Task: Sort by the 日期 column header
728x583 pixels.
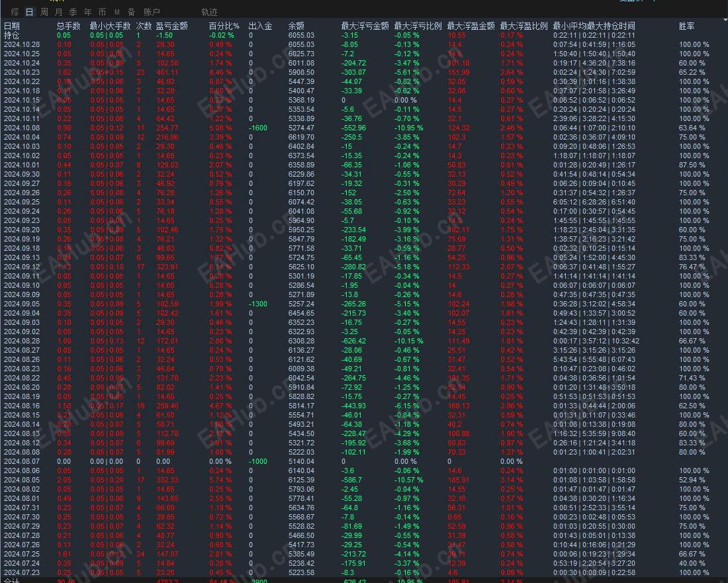Action: coord(12,26)
